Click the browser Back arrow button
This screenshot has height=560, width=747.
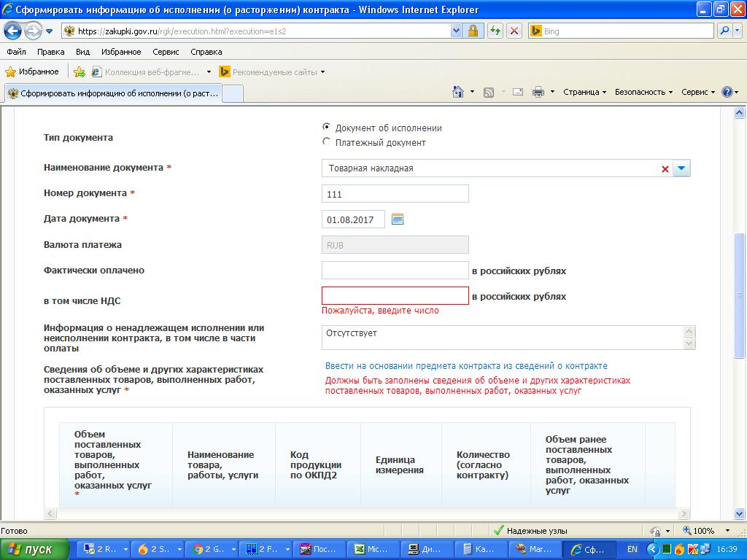coord(12,31)
